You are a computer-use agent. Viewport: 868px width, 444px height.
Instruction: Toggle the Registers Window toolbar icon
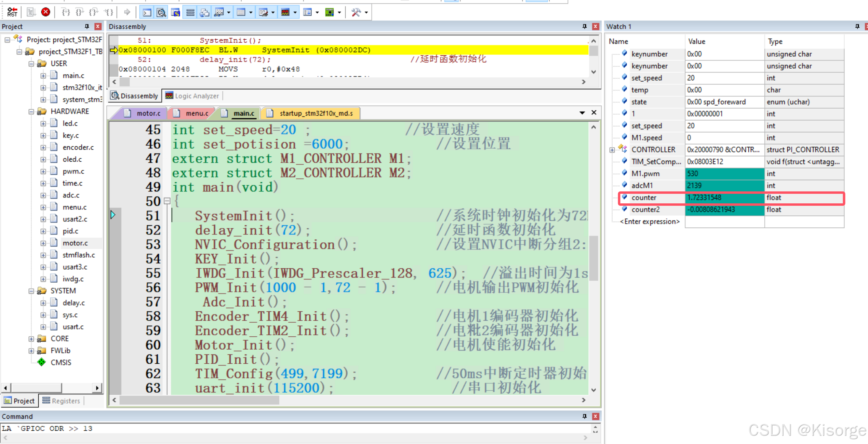(x=190, y=13)
